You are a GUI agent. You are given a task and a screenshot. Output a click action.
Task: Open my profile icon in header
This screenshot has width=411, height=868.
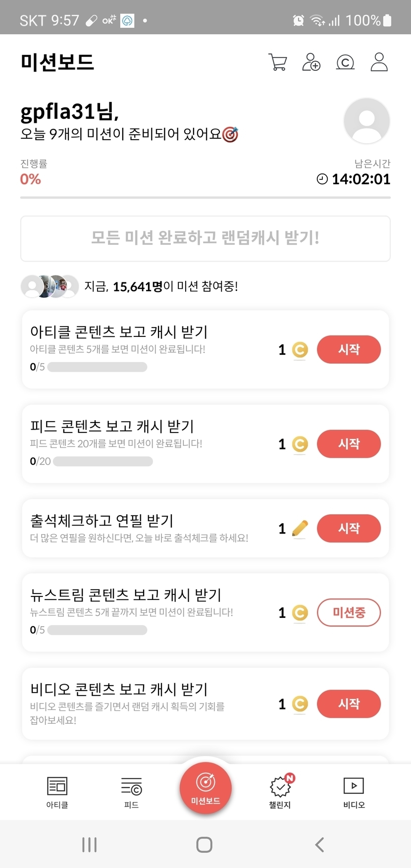(379, 62)
